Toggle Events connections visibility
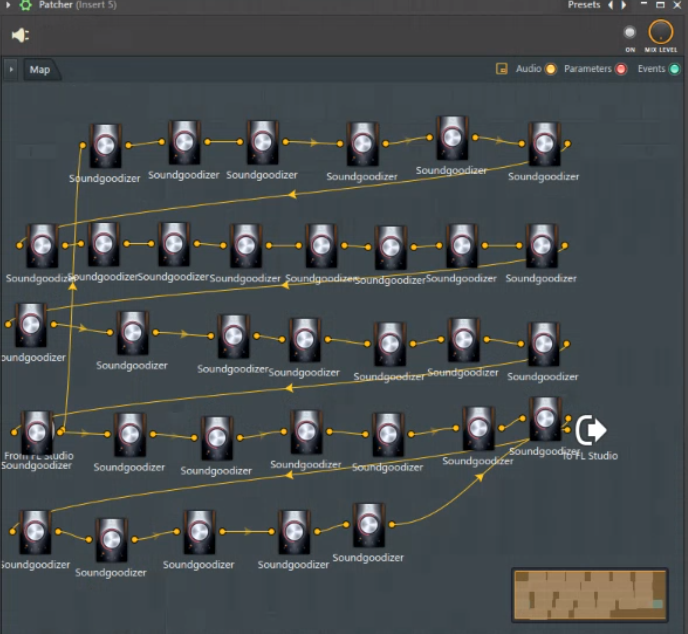Image resolution: width=688 pixels, height=634 pixels. coord(674,69)
